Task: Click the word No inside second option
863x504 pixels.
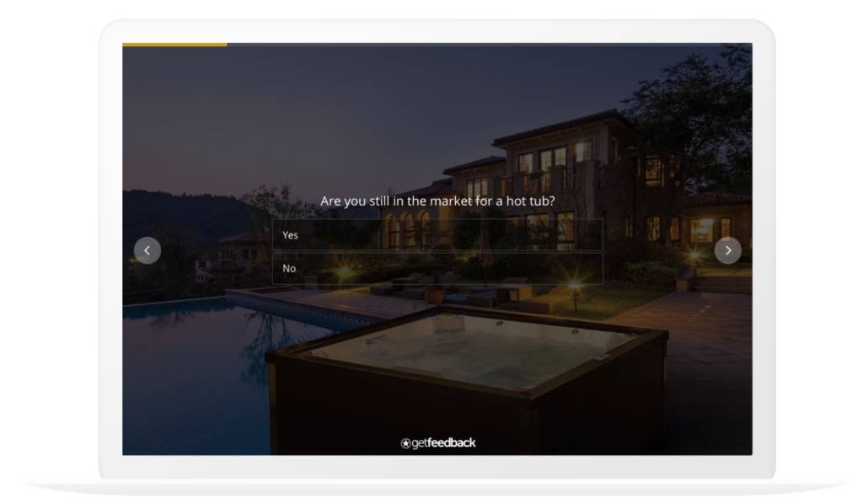Action: tap(289, 269)
